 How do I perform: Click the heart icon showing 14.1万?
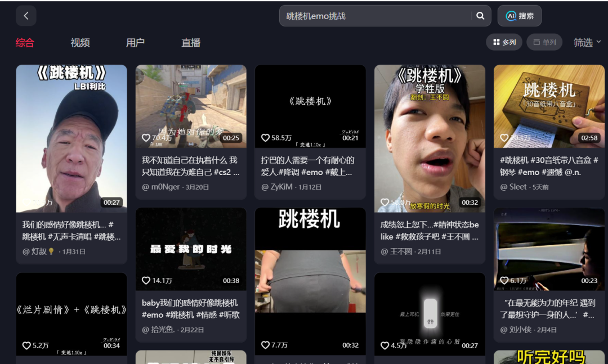pyautogui.click(x=146, y=280)
